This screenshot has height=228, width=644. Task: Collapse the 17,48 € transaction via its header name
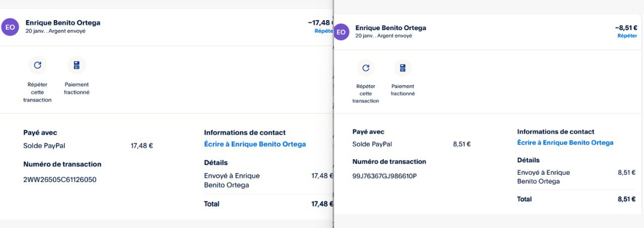63,23
